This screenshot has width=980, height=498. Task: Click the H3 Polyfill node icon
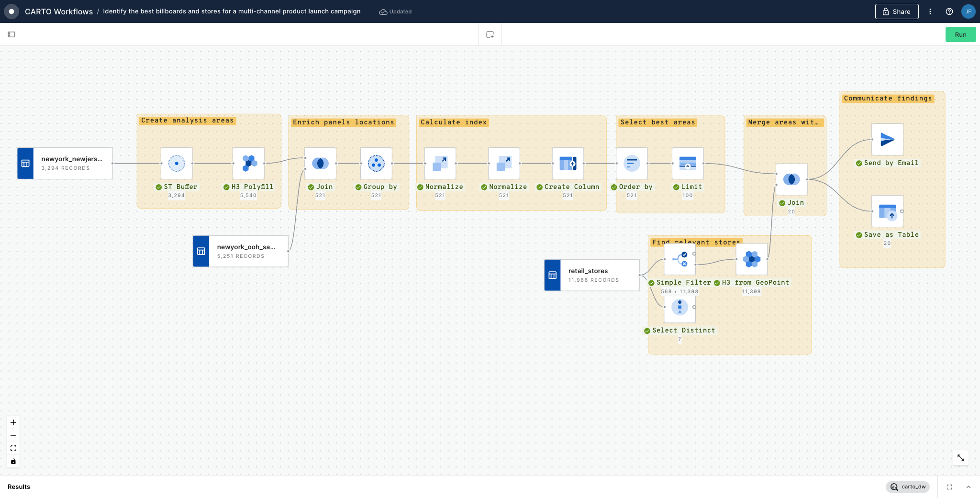[x=248, y=164]
